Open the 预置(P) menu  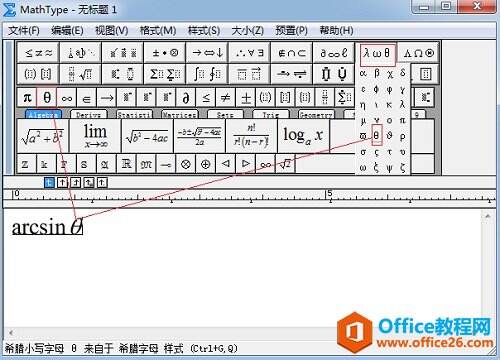pyautogui.click(x=291, y=31)
